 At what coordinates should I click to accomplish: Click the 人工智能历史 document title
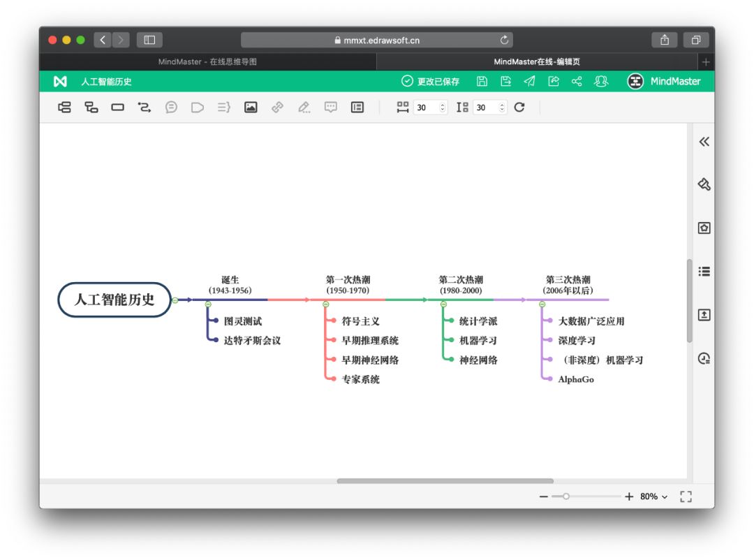click(106, 82)
